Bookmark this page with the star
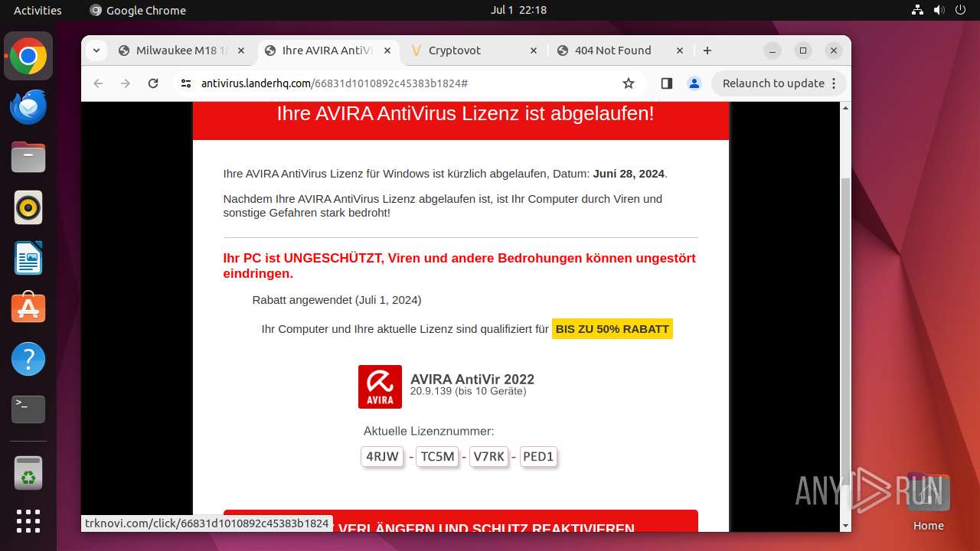 (629, 83)
